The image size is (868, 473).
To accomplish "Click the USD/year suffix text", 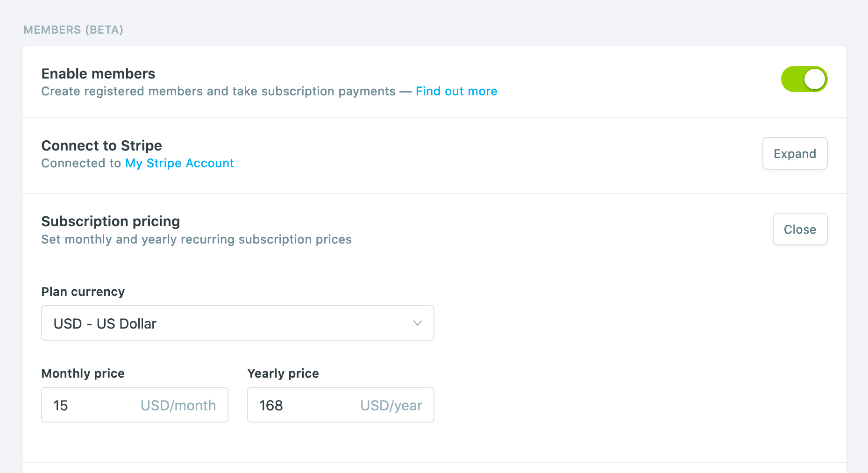I will 391,405.
